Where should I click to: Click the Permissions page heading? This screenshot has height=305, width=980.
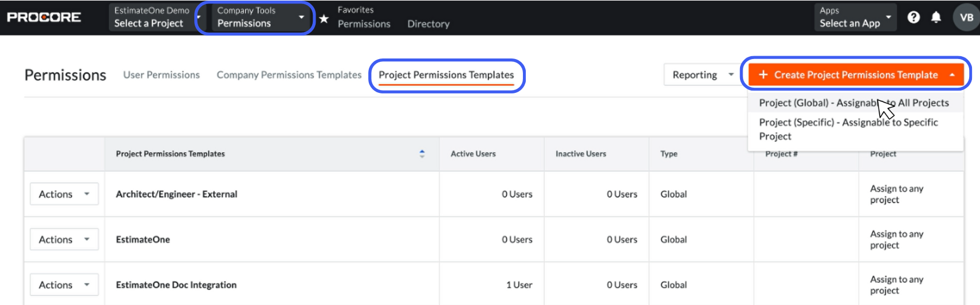(65, 75)
